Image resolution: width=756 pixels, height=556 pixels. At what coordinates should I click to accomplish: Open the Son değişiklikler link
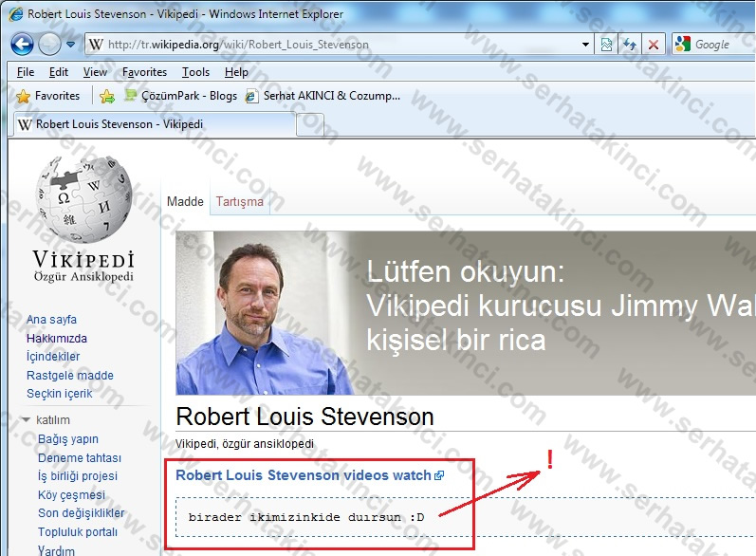(81, 513)
